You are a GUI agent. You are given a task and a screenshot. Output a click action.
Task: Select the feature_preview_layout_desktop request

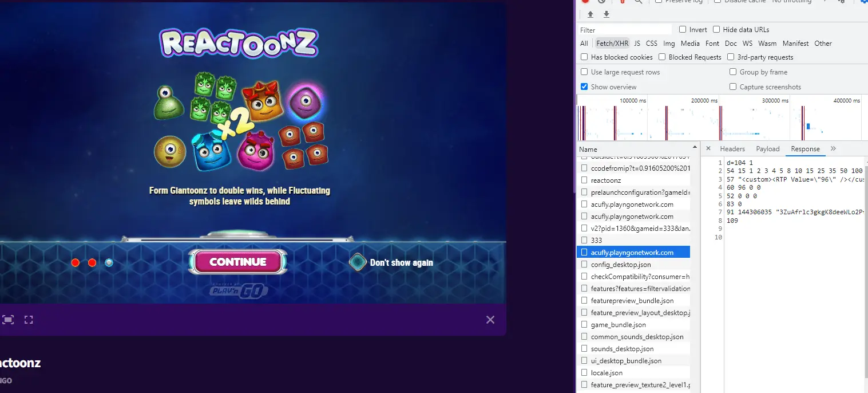click(x=633, y=312)
